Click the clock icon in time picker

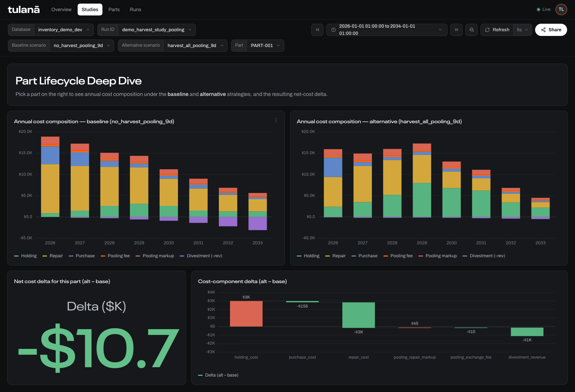point(333,30)
